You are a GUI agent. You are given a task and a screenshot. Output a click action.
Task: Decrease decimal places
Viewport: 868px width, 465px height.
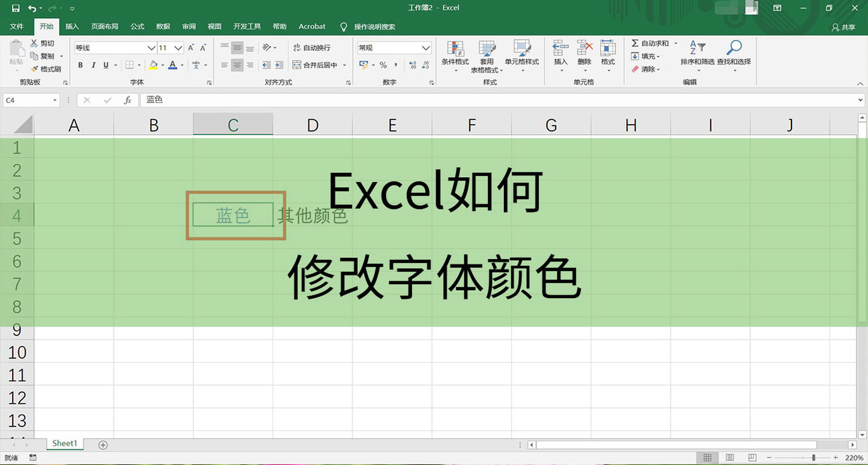tap(426, 65)
